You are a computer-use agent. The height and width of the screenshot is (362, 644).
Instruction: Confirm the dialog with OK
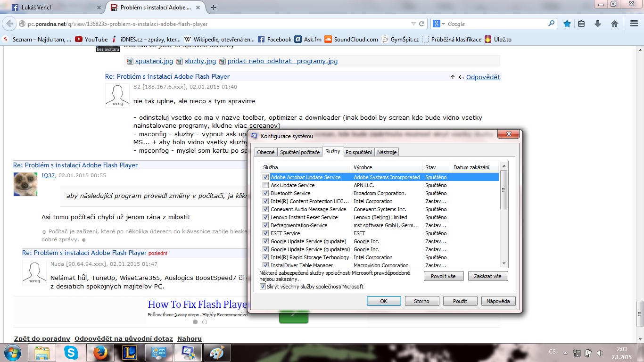384,301
